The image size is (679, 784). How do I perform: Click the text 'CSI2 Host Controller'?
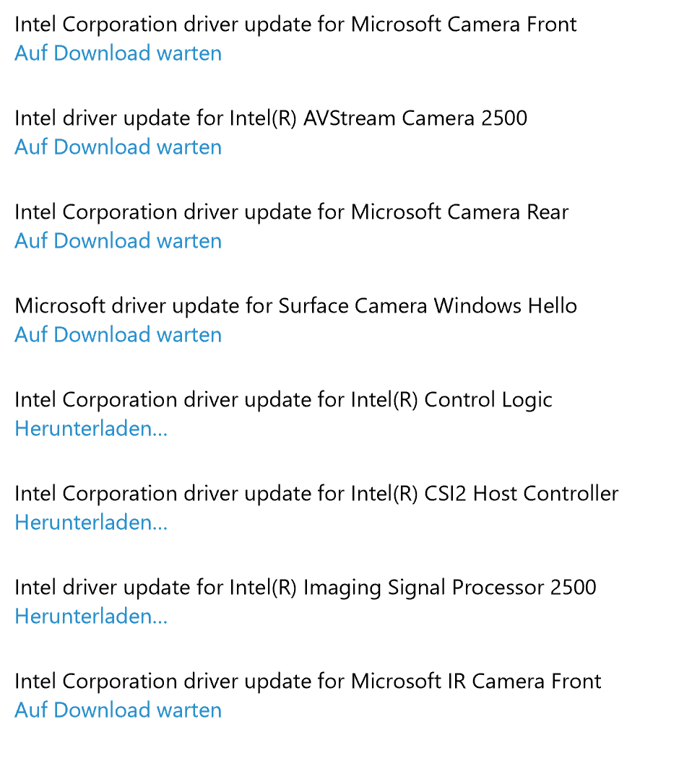[x=522, y=494]
